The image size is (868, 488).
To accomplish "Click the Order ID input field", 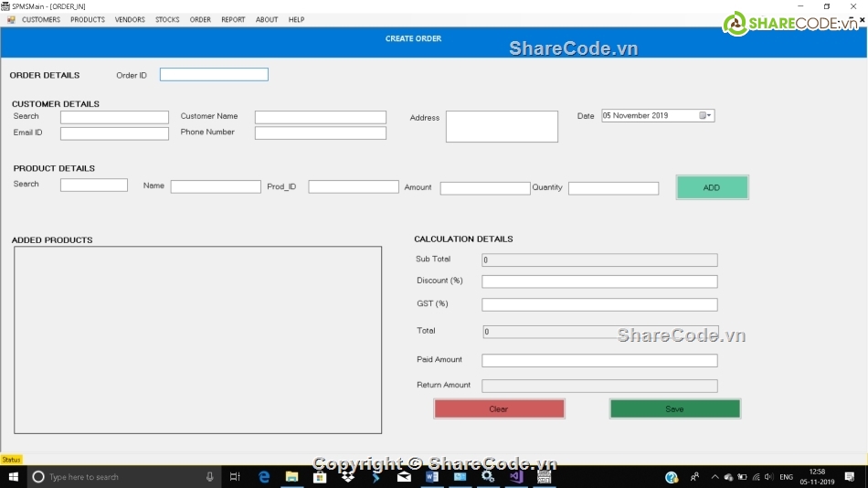I will point(214,75).
